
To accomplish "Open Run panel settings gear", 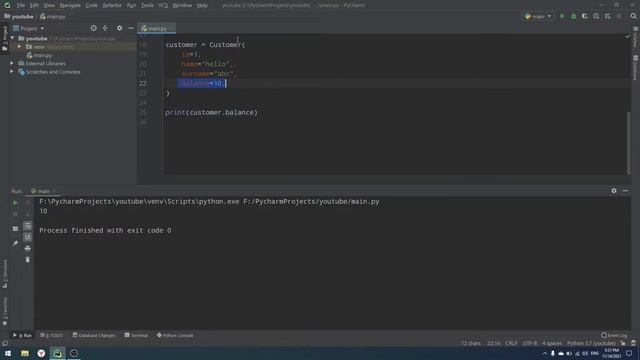I will 614,191.
